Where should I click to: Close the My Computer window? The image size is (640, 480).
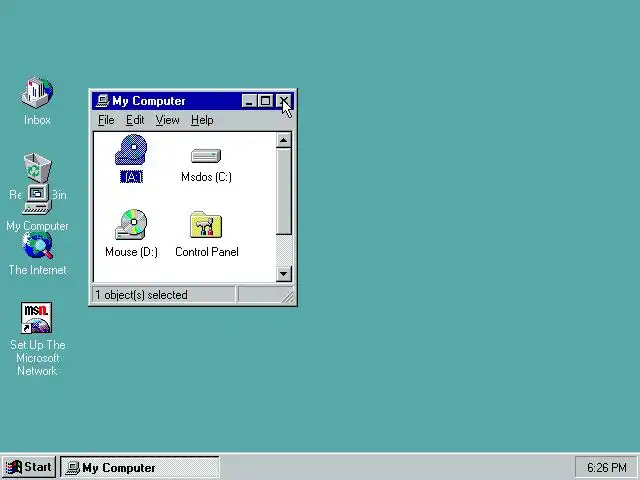coord(284,101)
